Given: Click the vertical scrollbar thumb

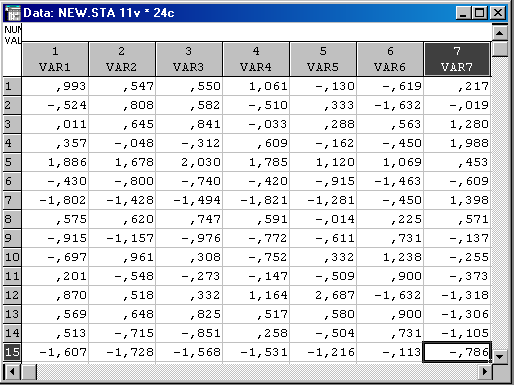Looking at the screenshot, I should pos(500,49).
